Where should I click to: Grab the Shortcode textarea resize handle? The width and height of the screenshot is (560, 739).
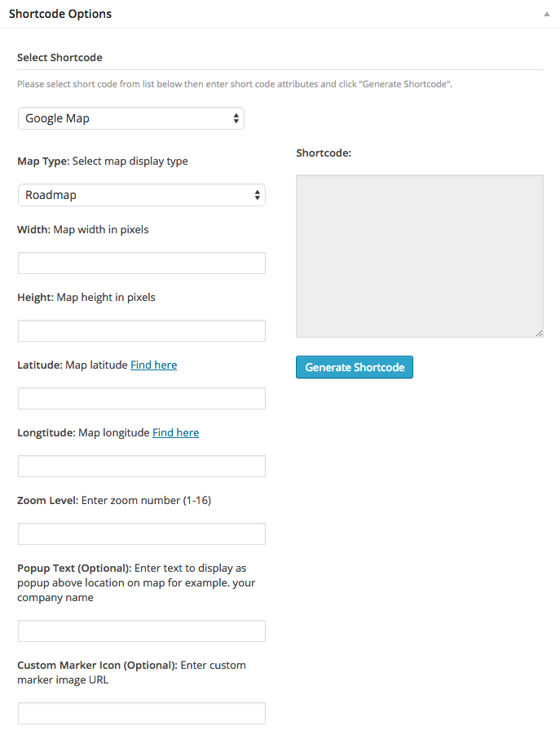(x=540, y=334)
